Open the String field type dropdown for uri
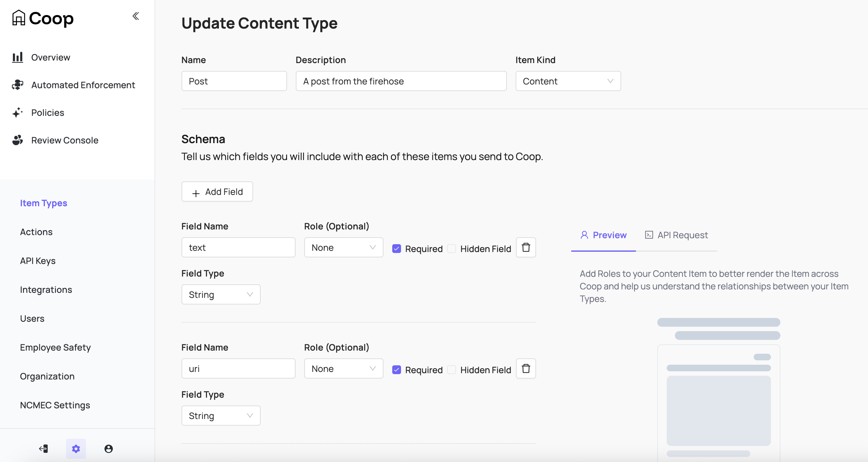 [x=221, y=415]
